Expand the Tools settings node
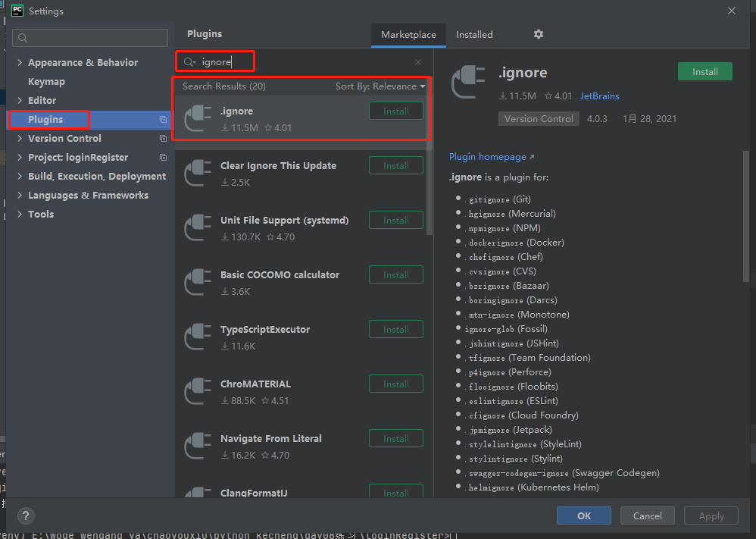 point(20,214)
